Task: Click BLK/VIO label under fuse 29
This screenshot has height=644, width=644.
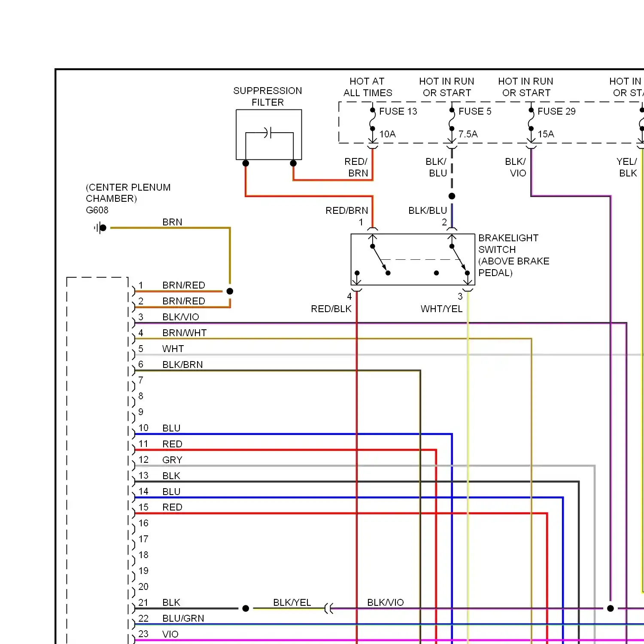Action: click(x=516, y=167)
